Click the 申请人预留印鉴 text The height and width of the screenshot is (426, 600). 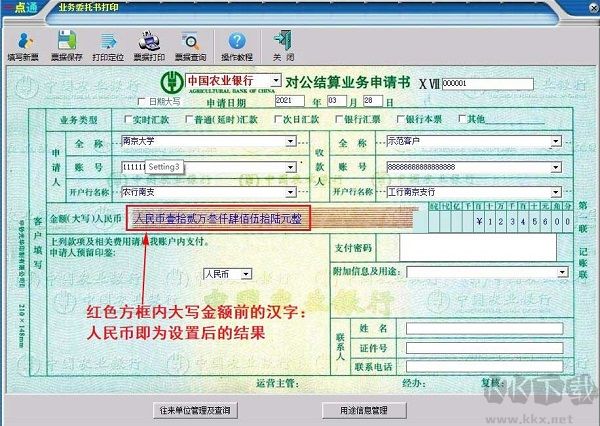tap(83, 253)
